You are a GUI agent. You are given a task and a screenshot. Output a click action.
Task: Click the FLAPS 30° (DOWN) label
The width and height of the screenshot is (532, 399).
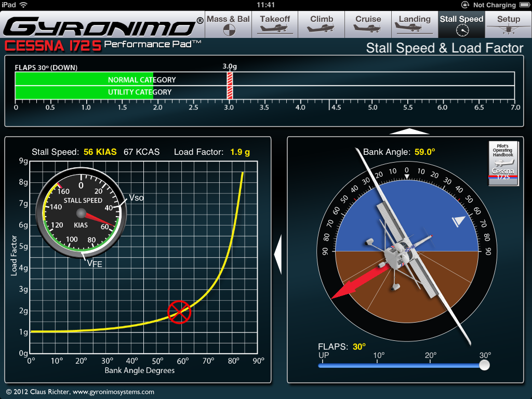(x=46, y=68)
